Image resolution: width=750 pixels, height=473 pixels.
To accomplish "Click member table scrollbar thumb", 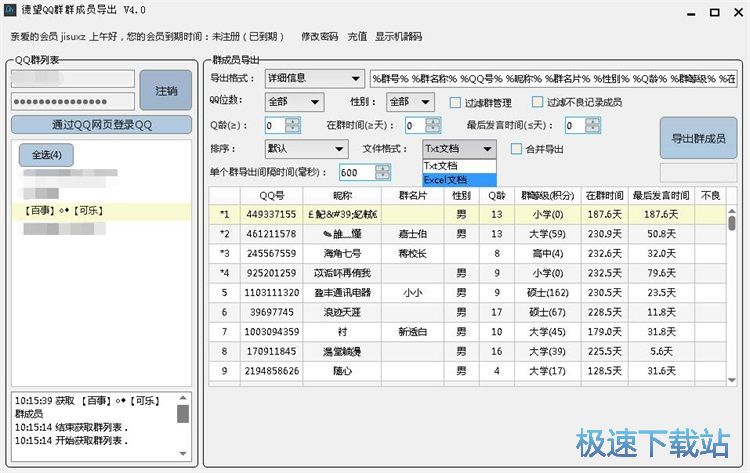I will point(732,223).
